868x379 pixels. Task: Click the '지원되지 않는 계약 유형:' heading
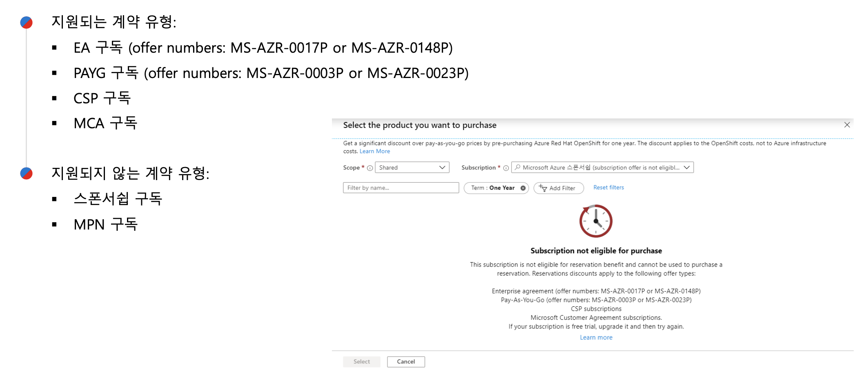tap(130, 173)
